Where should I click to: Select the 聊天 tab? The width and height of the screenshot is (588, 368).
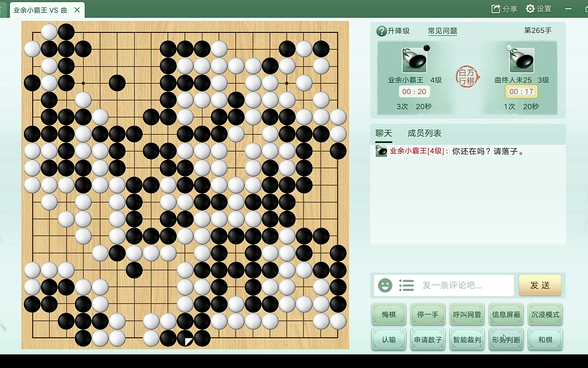pyautogui.click(x=383, y=133)
